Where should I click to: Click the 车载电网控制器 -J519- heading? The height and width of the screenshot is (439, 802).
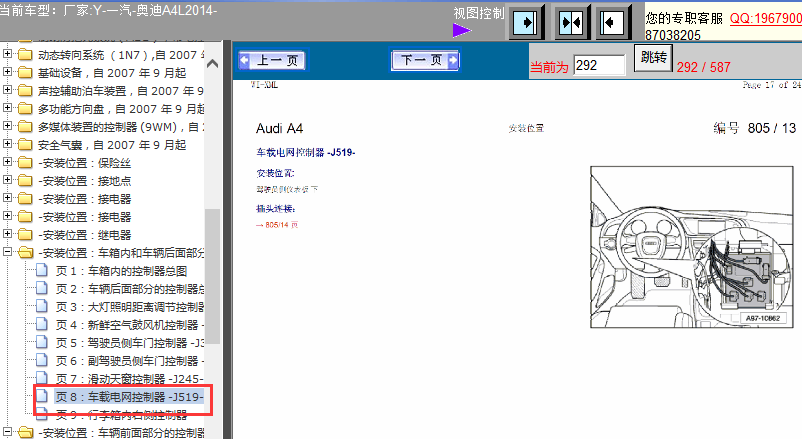pos(306,152)
